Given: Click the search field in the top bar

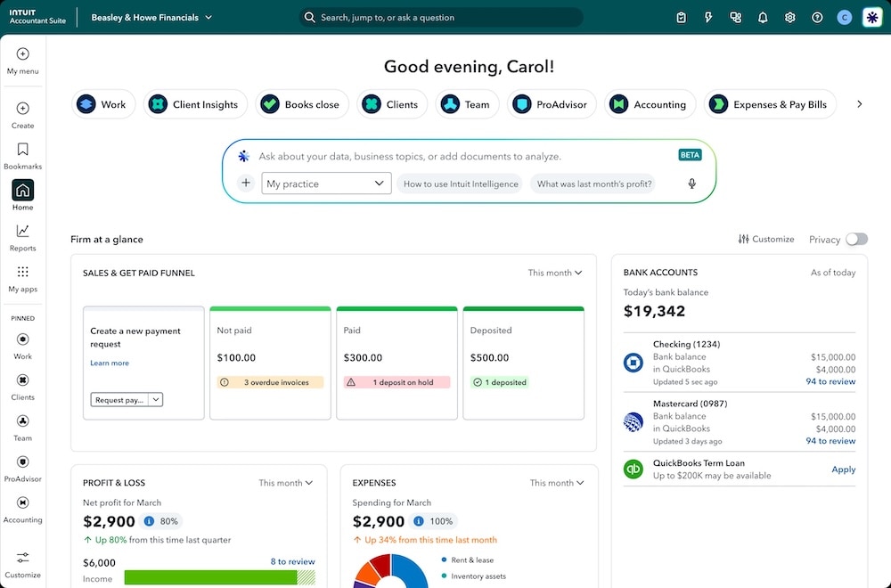Looking at the screenshot, I should tap(443, 16).
